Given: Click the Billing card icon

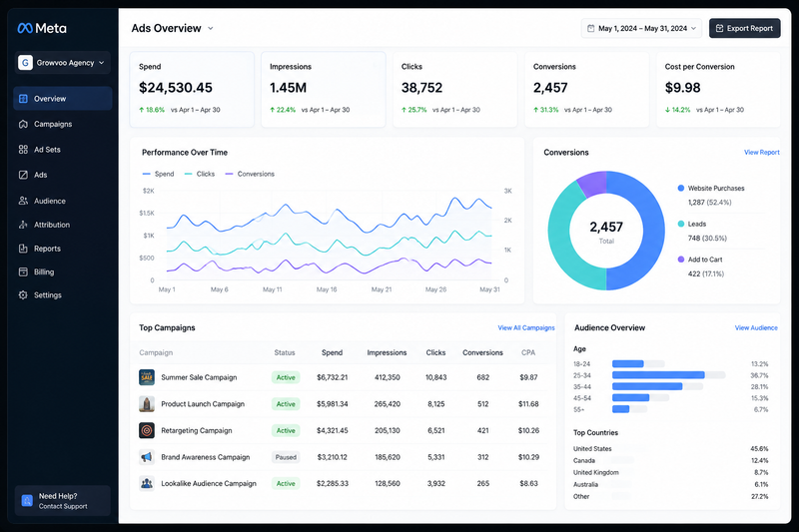Looking at the screenshot, I should tap(23, 271).
